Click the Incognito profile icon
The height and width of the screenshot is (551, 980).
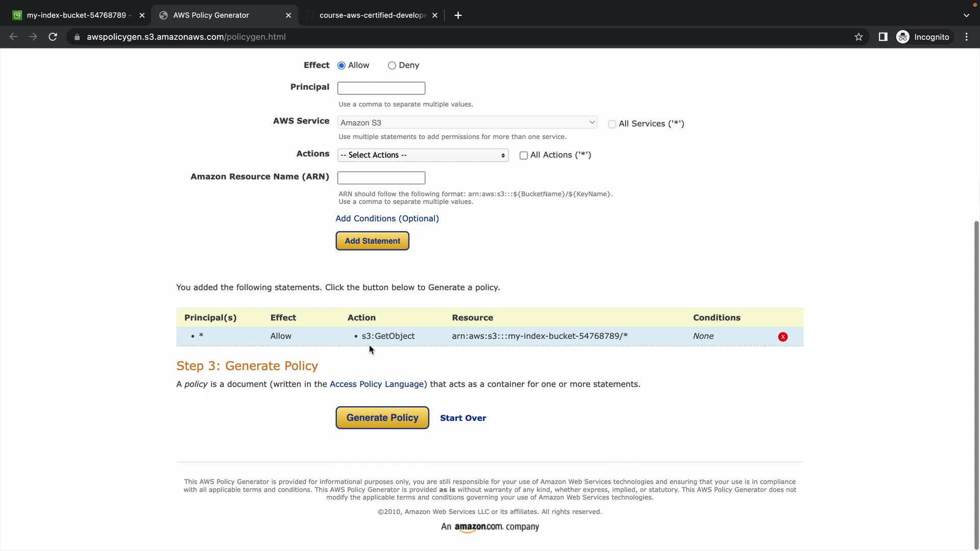902,37
